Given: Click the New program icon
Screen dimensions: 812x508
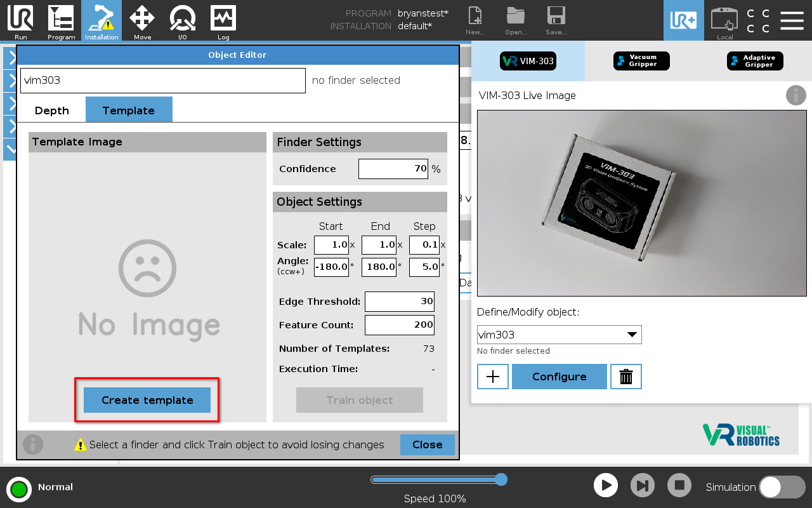Looking at the screenshot, I should 475,20.
